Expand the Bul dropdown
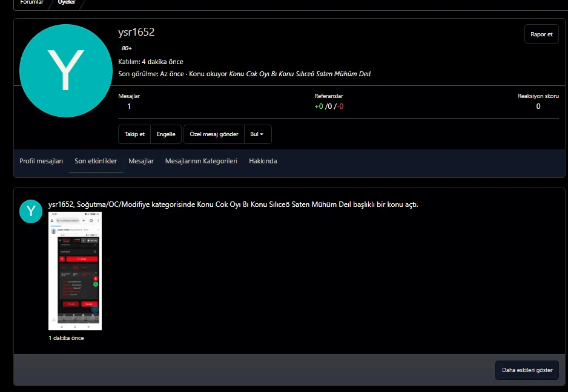 [257, 134]
